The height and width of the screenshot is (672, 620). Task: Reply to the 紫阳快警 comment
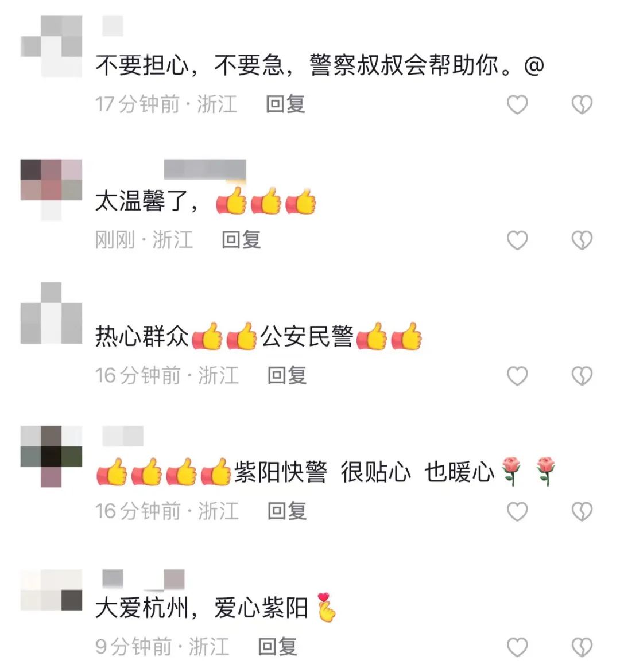point(287,511)
